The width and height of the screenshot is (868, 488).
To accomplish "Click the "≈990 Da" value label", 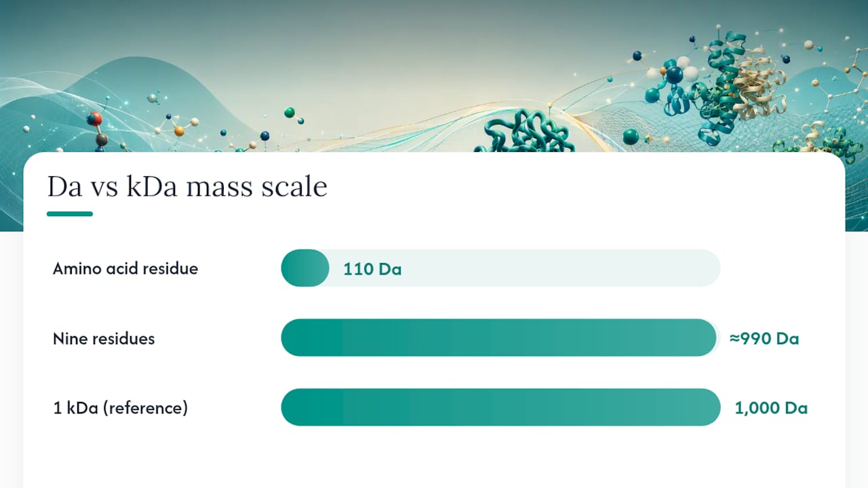I will (764, 338).
